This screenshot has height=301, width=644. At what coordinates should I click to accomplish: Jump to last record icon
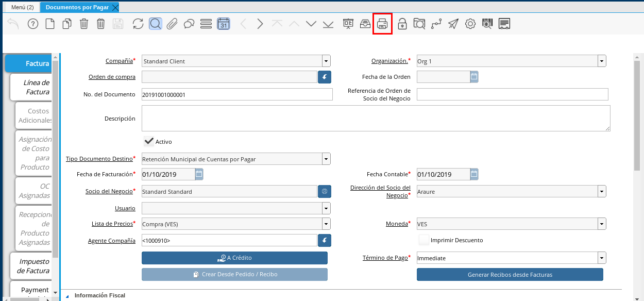(328, 24)
